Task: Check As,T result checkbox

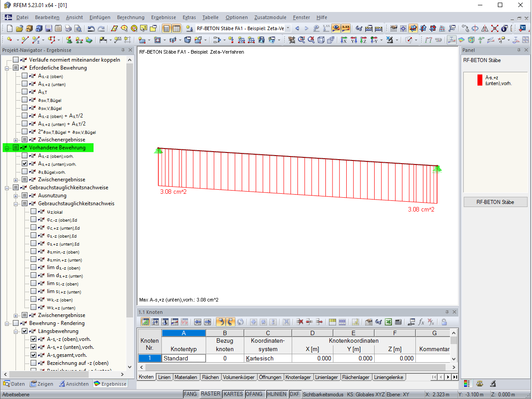Action: point(25,92)
